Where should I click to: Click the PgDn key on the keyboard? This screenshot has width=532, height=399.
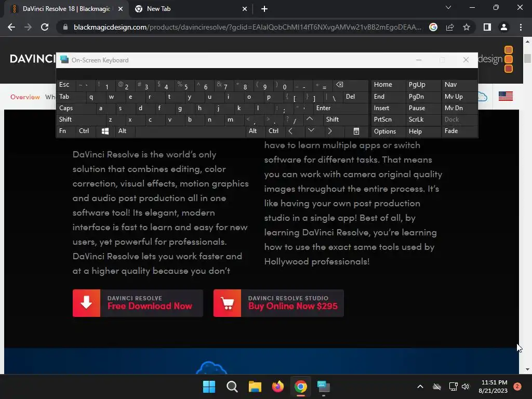[x=423, y=97]
